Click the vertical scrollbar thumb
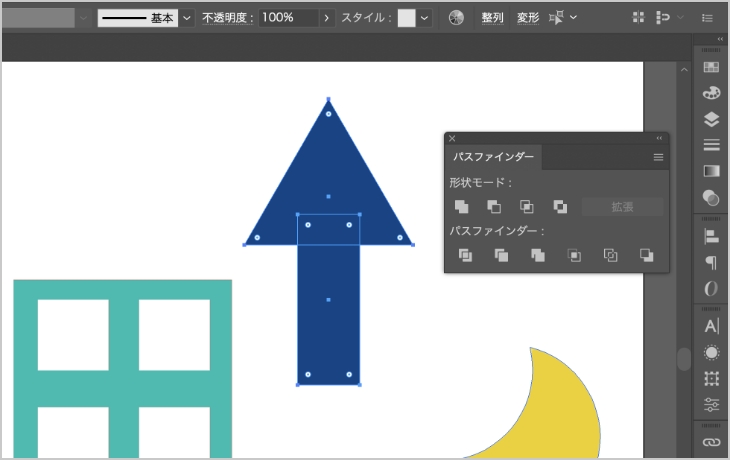This screenshot has width=730, height=460. tap(684, 359)
